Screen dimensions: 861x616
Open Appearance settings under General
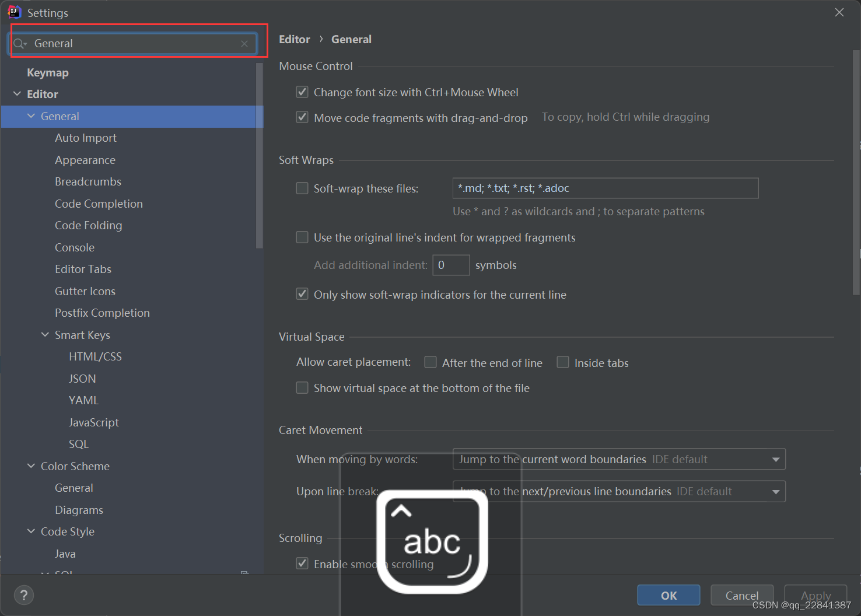click(85, 160)
